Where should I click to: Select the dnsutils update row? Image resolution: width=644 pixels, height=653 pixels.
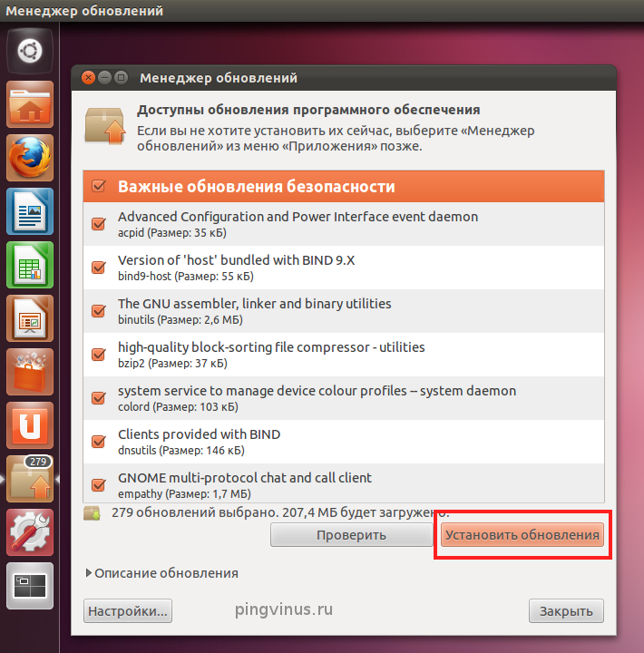[x=344, y=442]
